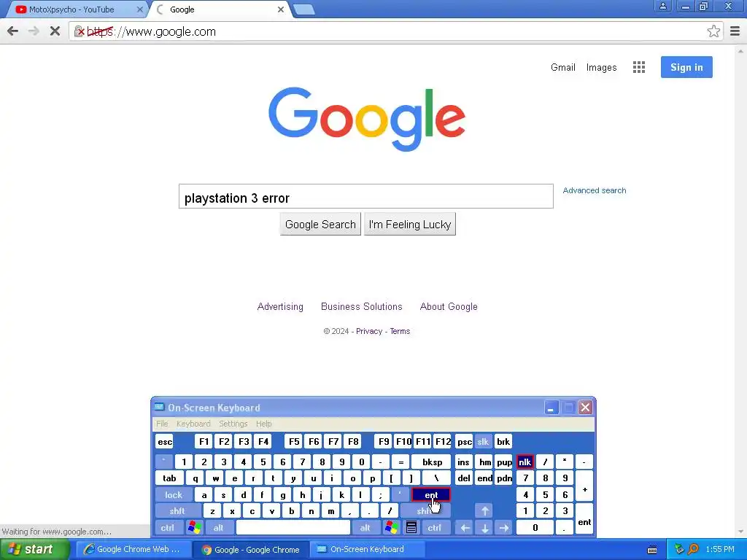Toggle the left alt key beside the spacebar
Image resolution: width=747 pixels, height=560 pixels.
pyautogui.click(x=219, y=528)
